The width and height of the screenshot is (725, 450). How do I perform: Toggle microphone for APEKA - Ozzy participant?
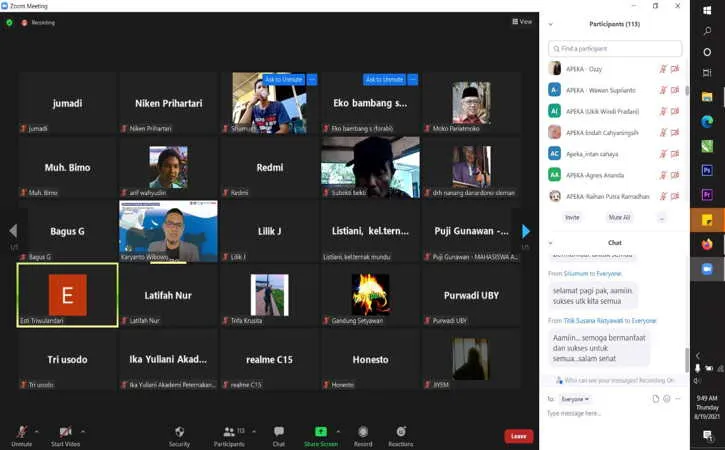pos(663,69)
